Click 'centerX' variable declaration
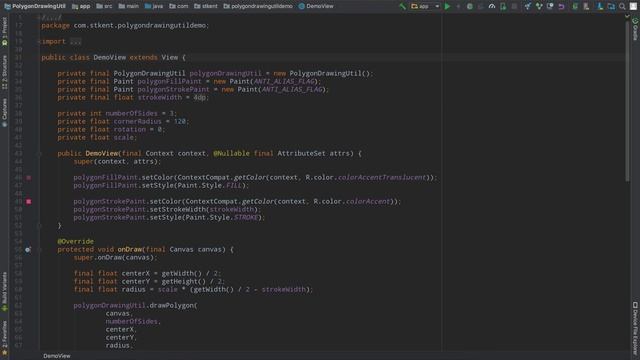 point(136,273)
